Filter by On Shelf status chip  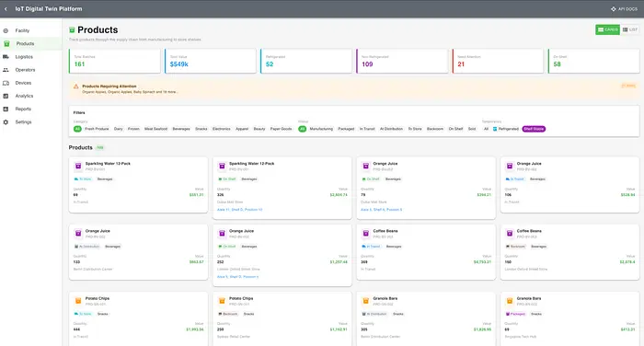point(455,129)
